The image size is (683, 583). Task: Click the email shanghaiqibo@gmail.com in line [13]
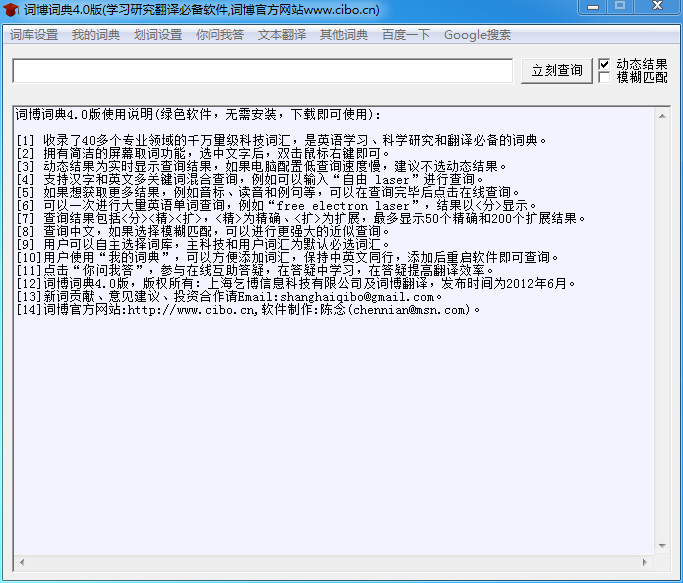(x=357, y=297)
